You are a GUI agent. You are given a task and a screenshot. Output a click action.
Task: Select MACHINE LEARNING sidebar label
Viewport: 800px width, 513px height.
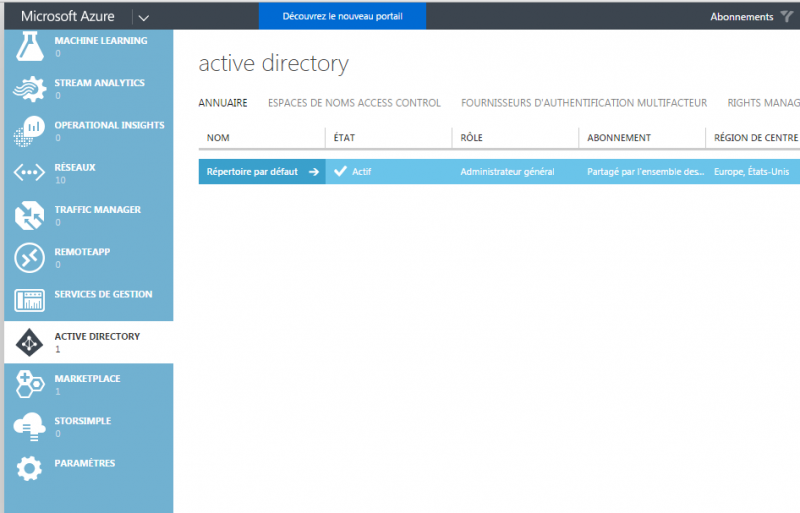(101, 41)
